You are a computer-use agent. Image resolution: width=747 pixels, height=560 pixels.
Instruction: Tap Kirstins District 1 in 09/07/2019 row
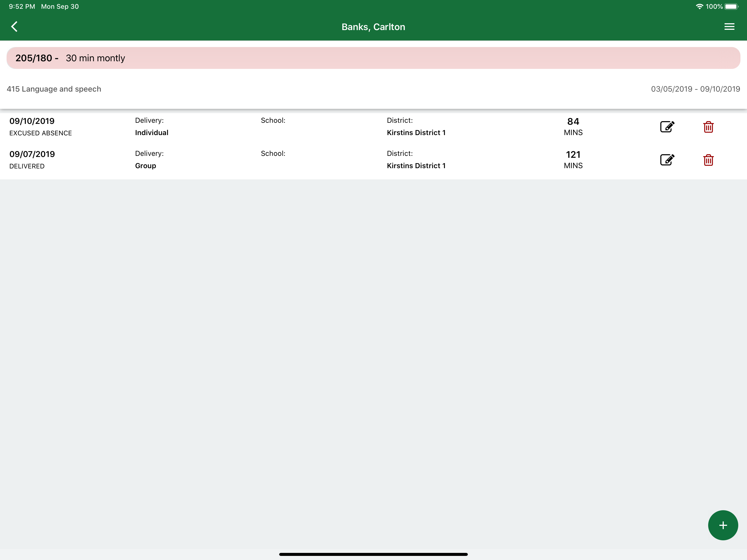(416, 166)
